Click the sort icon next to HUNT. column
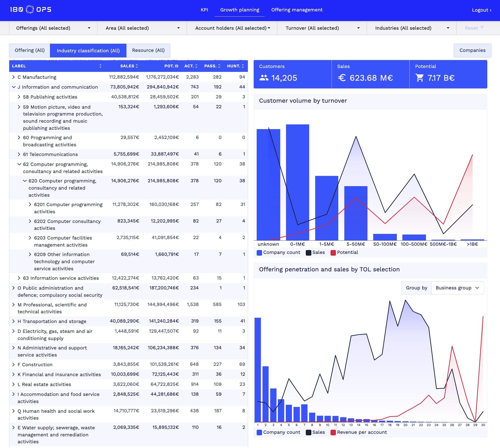Screen dimensions: 500x448 [x=243, y=66]
